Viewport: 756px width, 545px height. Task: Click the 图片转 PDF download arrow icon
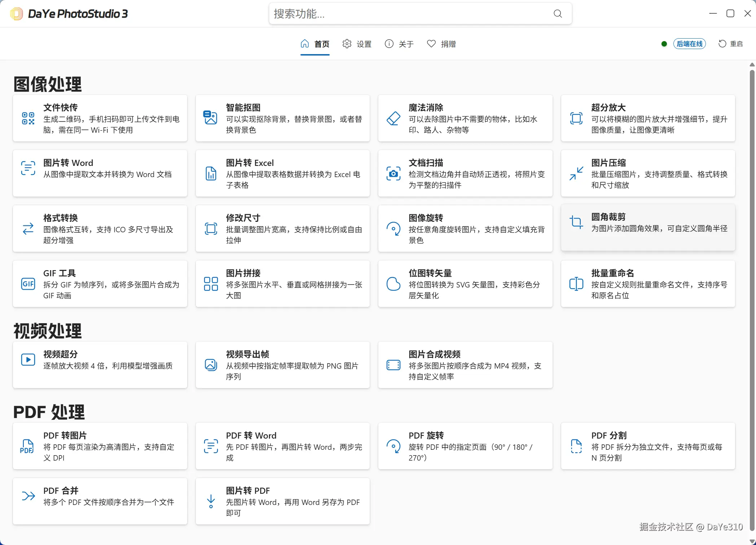[211, 501]
